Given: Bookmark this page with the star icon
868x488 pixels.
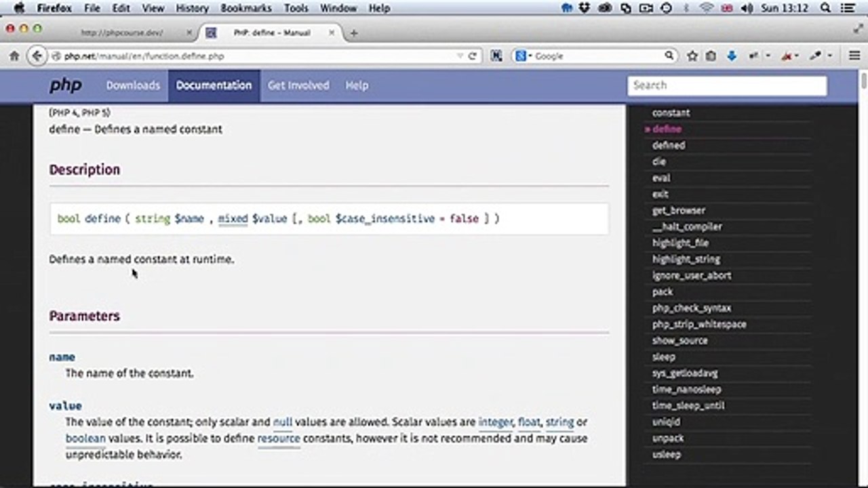Looking at the screenshot, I should coord(692,56).
